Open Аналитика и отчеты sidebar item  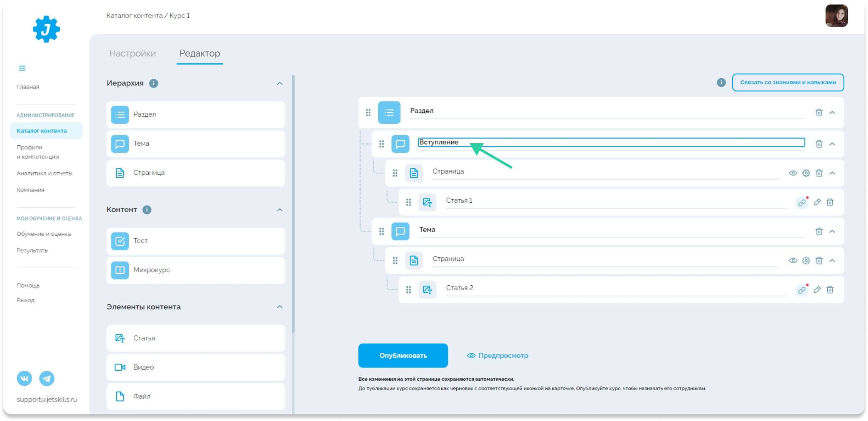tap(44, 174)
